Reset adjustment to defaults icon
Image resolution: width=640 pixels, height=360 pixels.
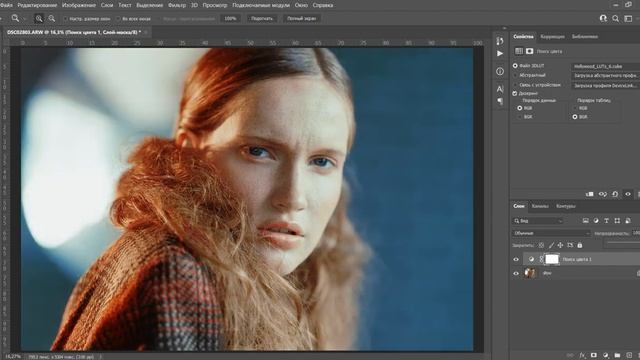[615, 194]
